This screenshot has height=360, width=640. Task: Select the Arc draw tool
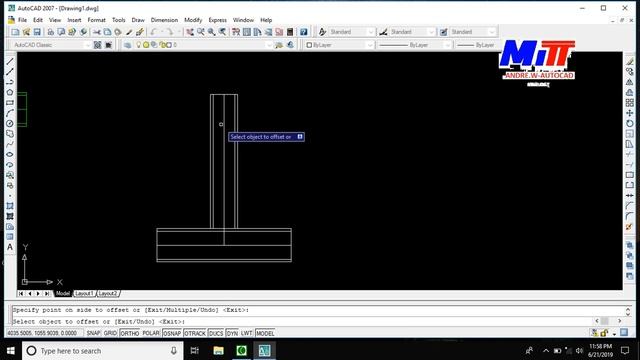tap(10, 113)
